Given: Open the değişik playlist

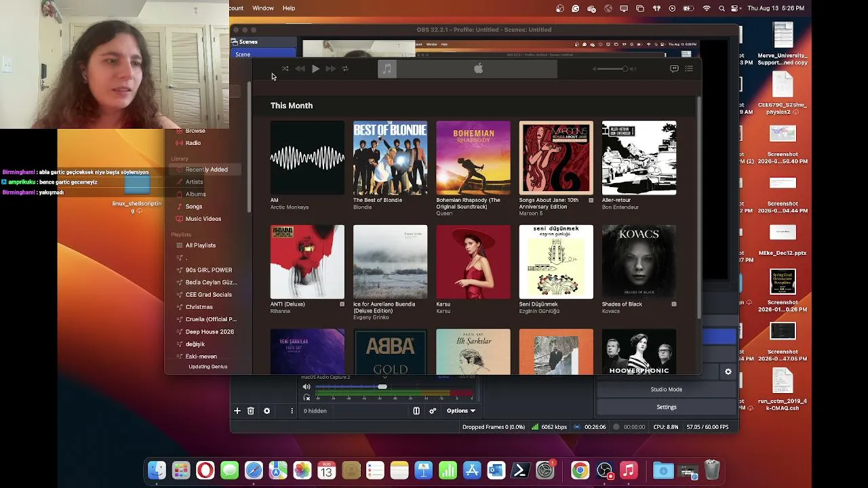Looking at the screenshot, I should (195, 344).
